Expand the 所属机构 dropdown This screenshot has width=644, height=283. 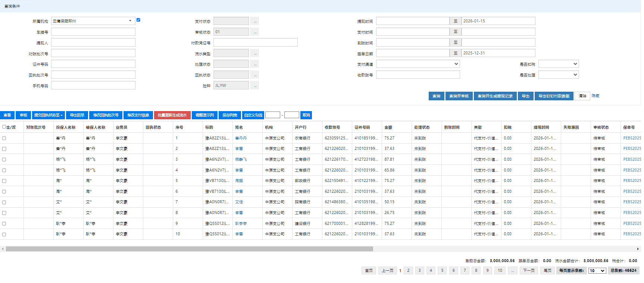(x=130, y=21)
